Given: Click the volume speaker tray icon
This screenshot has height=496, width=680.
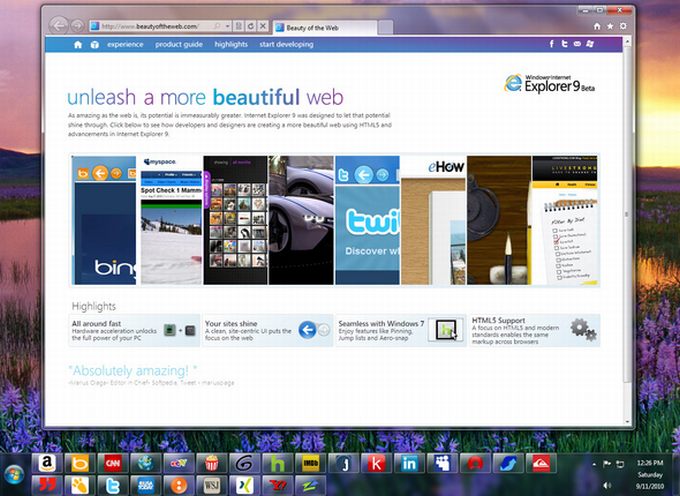Looking at the screenshot, I should click(607, 486).
